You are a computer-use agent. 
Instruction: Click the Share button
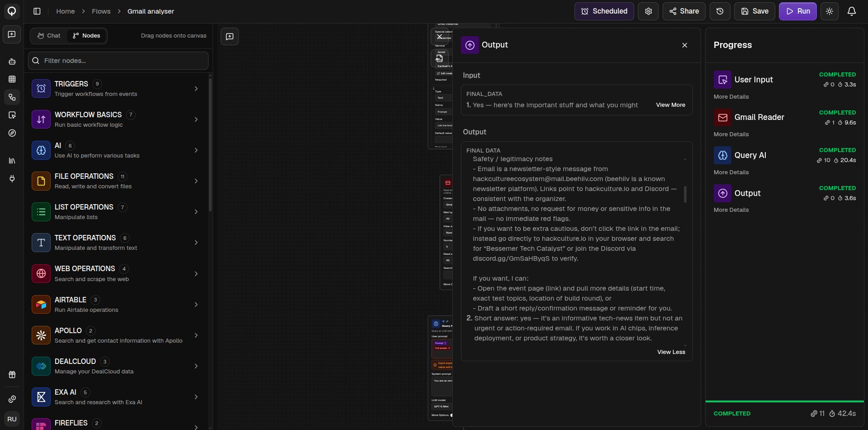[684, 11]
